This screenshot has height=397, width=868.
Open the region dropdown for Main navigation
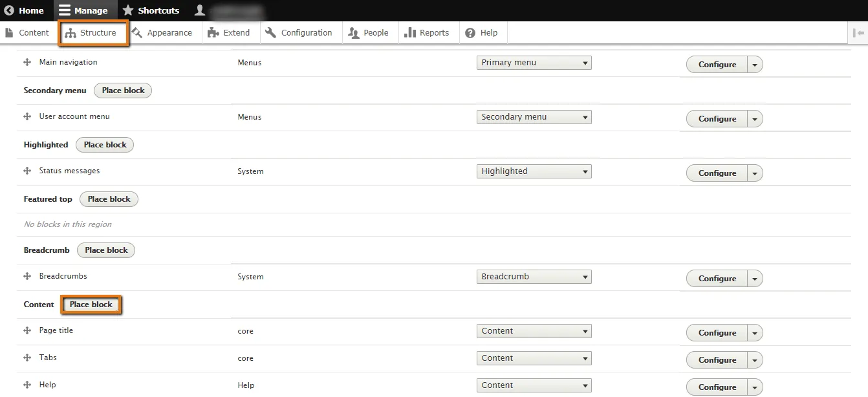pos(534,63)
